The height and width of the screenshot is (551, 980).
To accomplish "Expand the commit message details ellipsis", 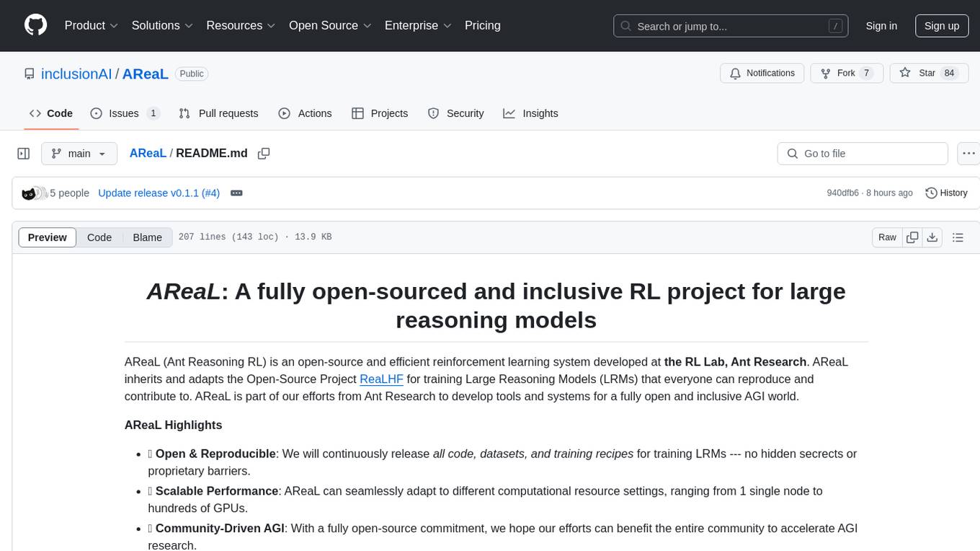I will [236, 193].
